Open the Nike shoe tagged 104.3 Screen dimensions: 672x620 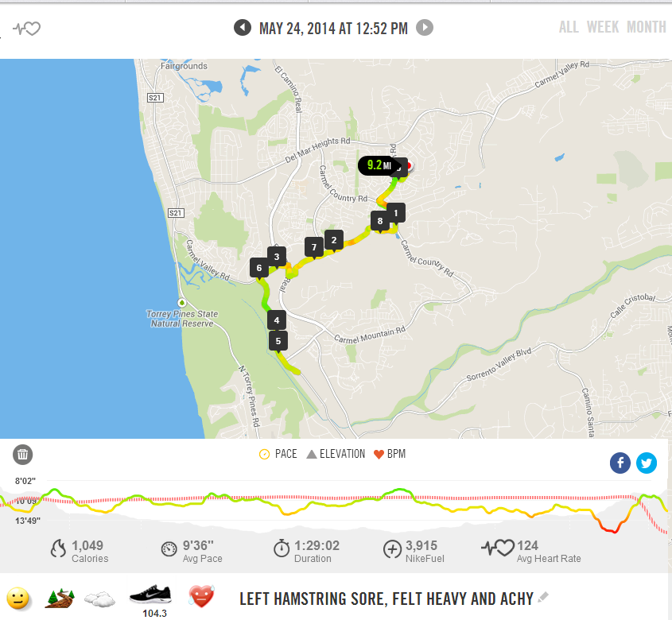click(150, 595)
